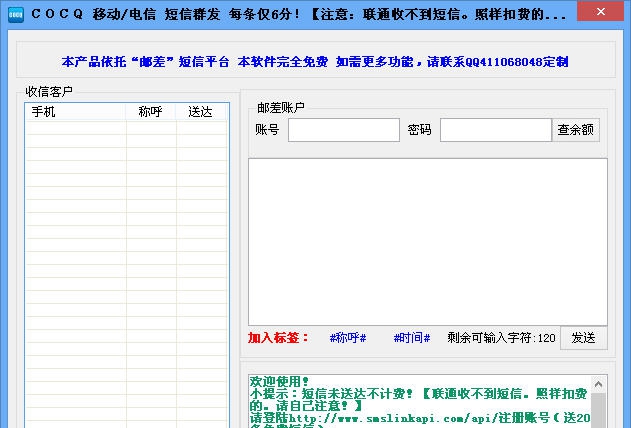Check balance with the 查余额 button

[x=575, y=130]
